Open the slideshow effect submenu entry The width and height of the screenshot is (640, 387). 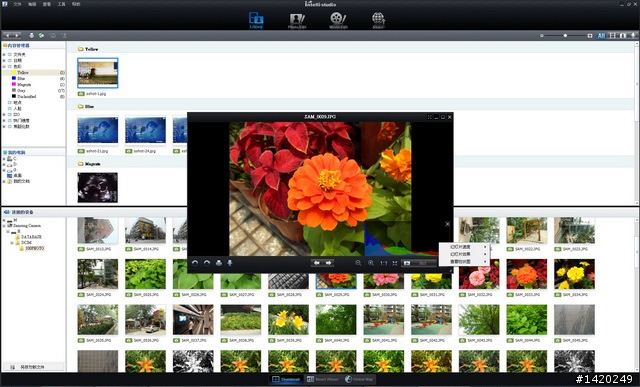click(x=464, y=254)
